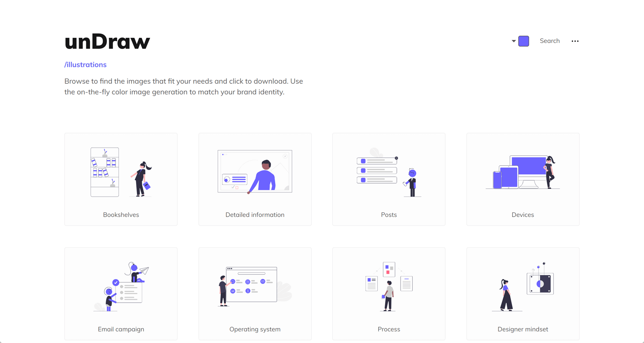This screenshot has width=644, height=343.
Task: Open the /illustrations link
Action: click(85, 65)
